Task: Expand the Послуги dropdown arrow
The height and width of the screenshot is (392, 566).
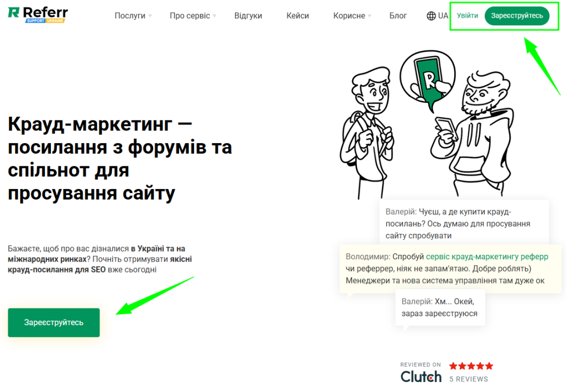Action: tap(150, 16)
